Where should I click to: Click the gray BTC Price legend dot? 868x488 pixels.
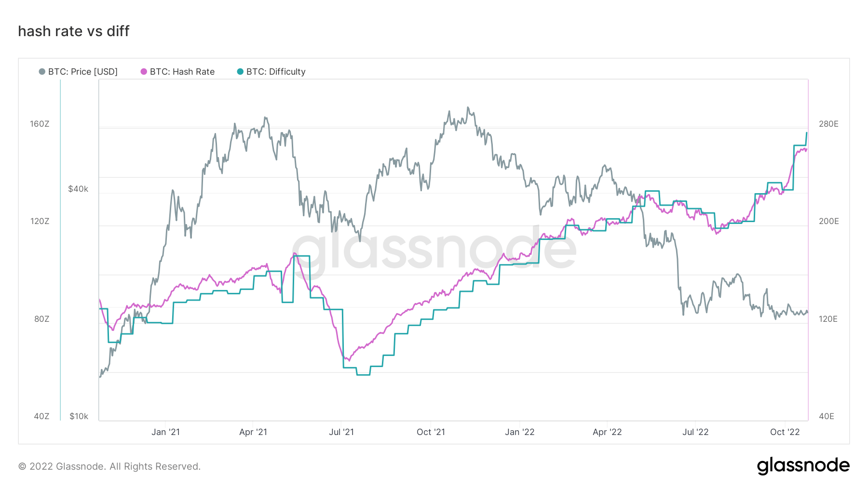tap(42, 72)
